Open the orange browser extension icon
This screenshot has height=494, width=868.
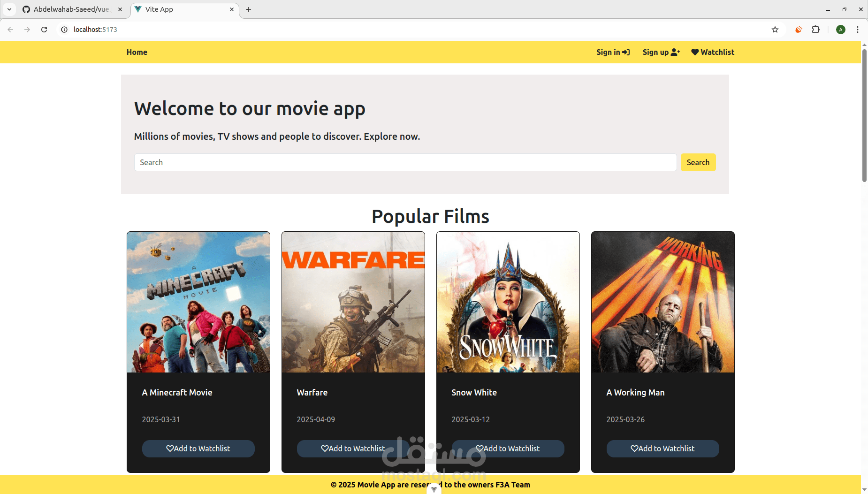(x=799, y=30)
